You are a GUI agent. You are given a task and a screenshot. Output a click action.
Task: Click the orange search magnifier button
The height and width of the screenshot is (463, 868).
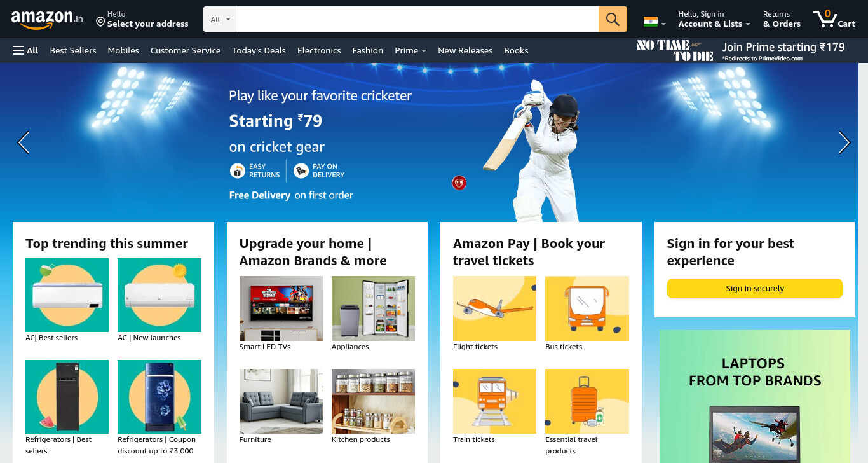click(x=613, y=19)
